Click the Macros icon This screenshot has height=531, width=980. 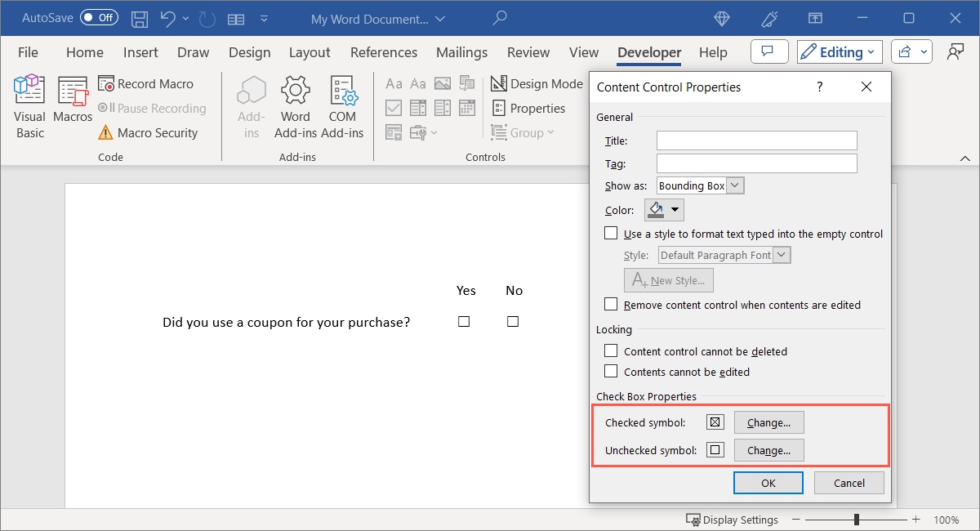coord(72,100)
